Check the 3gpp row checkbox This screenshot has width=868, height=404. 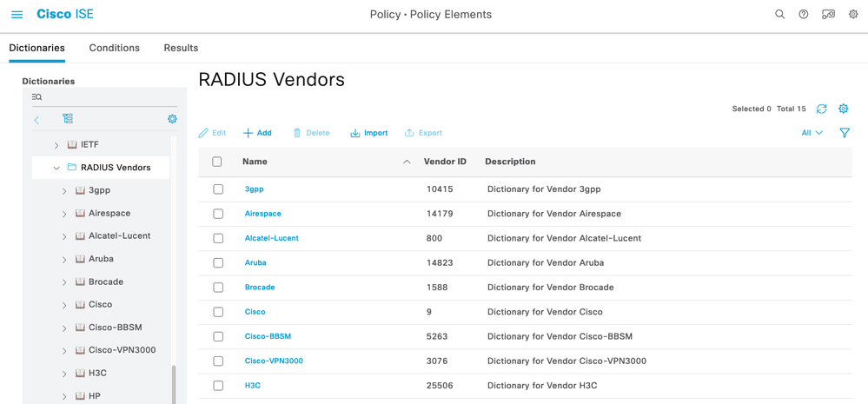point(218,189)
